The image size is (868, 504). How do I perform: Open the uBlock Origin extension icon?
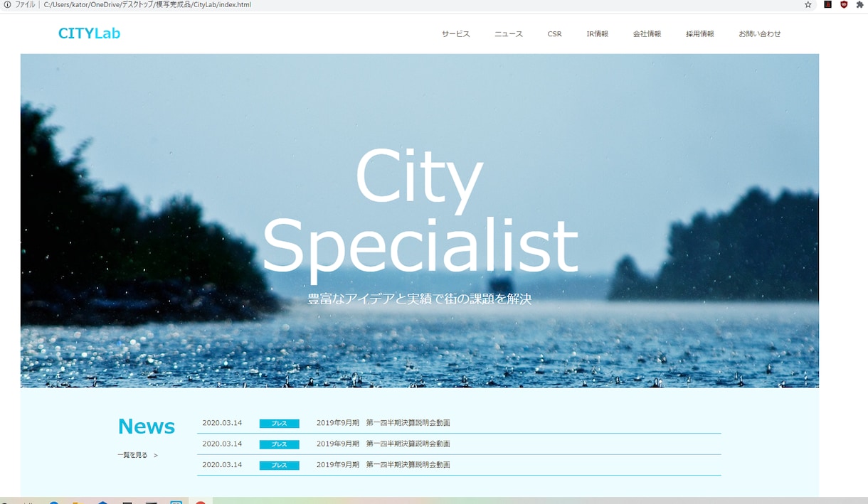(x=844, y=4)
